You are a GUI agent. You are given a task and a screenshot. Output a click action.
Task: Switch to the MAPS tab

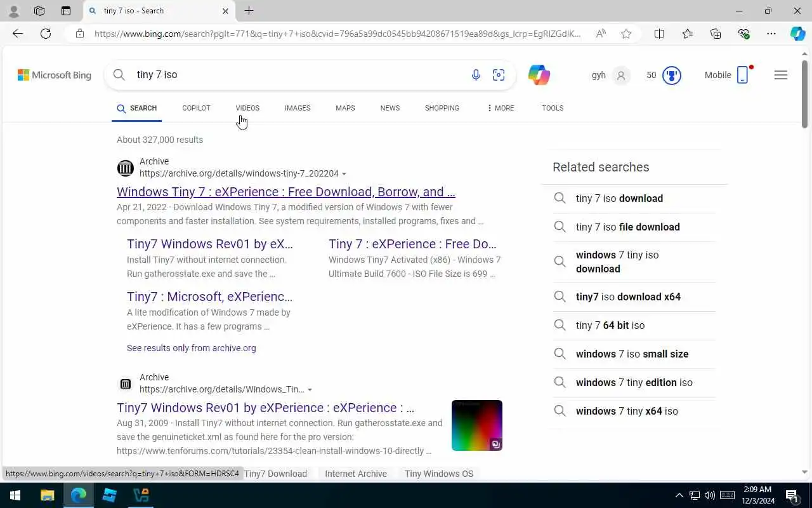point(345,108)
